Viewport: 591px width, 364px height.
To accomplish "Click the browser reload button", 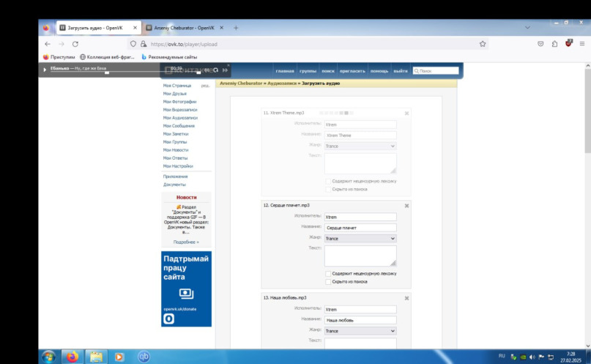I will tap(75, 44).
